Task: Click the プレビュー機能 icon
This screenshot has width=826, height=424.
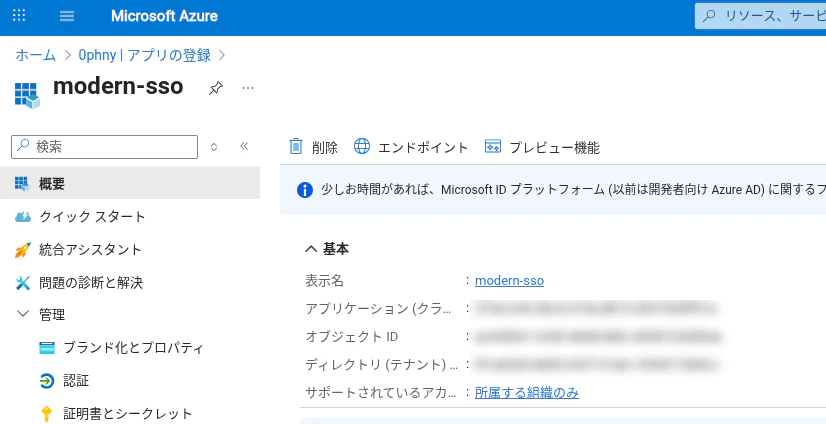Action: coord(493,146)
